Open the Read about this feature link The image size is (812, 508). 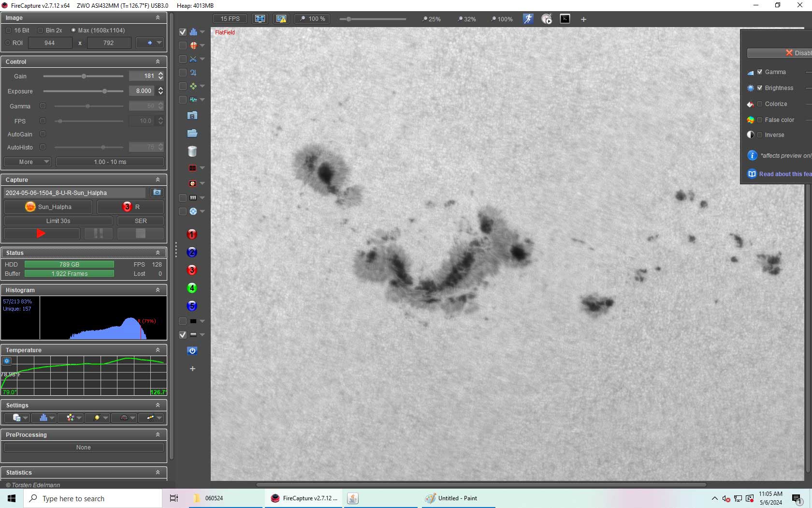[785, 174]
